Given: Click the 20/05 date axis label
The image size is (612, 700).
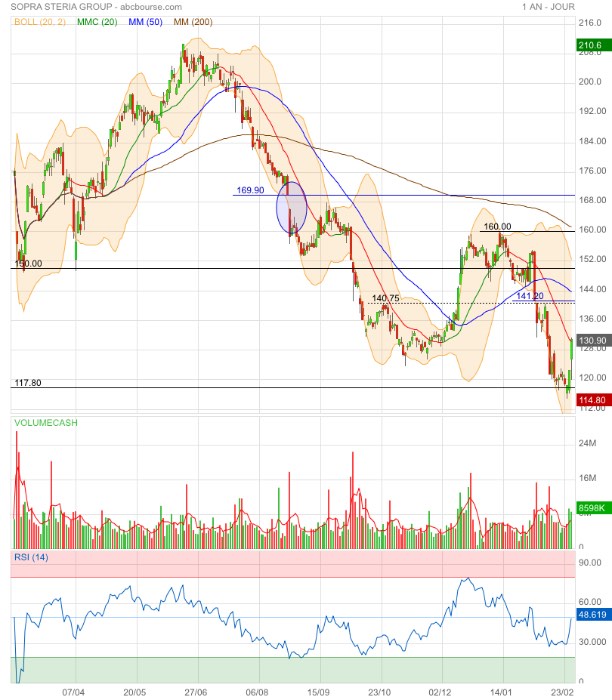Looking at the screenshot, I should [x=134, y=692].
